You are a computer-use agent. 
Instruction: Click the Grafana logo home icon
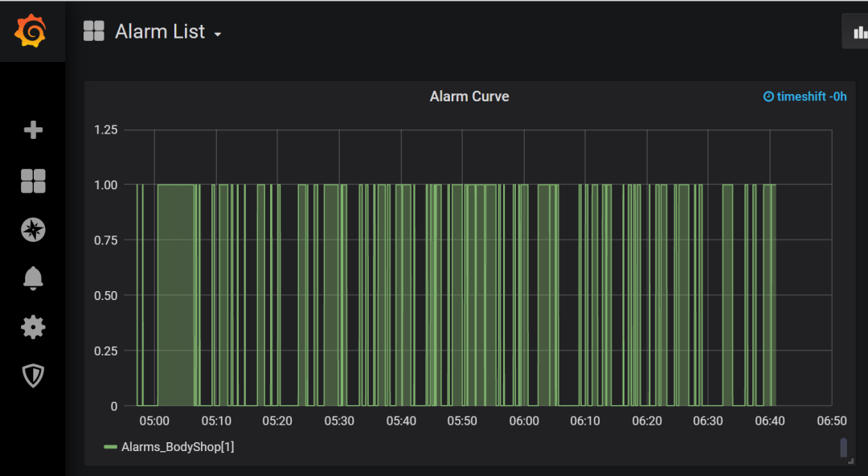(32, 31)
